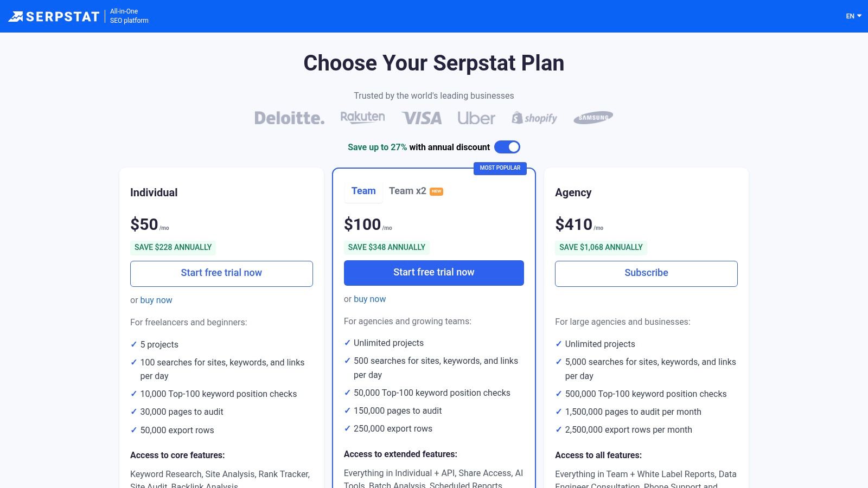Click the Samsung logo
The height and width of the screenshot is (488, 868).
(x=593, y=117)
